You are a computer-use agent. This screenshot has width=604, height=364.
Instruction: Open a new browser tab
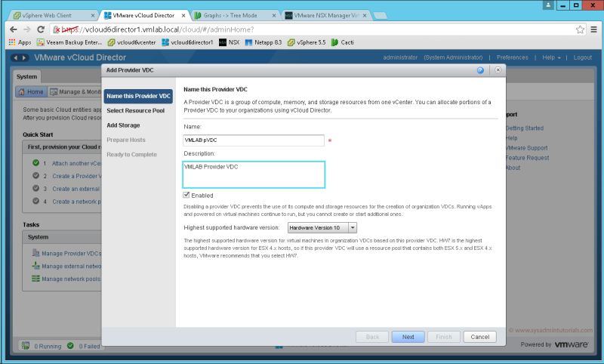point(380,15)
